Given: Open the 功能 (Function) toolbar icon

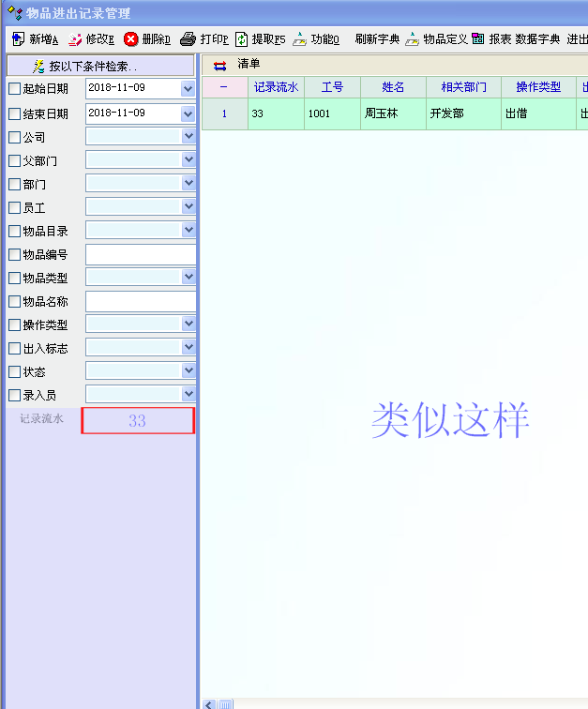Looking at the screenshot, I should pos(300,39).
